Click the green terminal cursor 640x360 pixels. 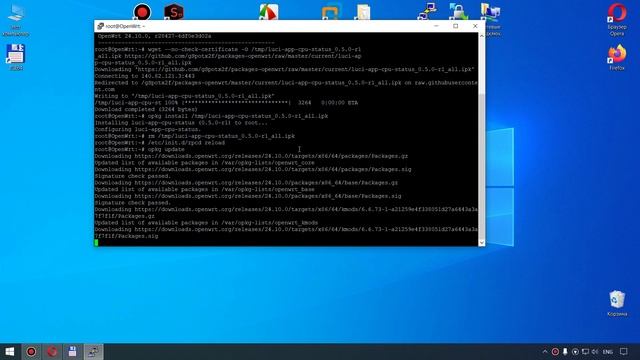pos(96,242)
